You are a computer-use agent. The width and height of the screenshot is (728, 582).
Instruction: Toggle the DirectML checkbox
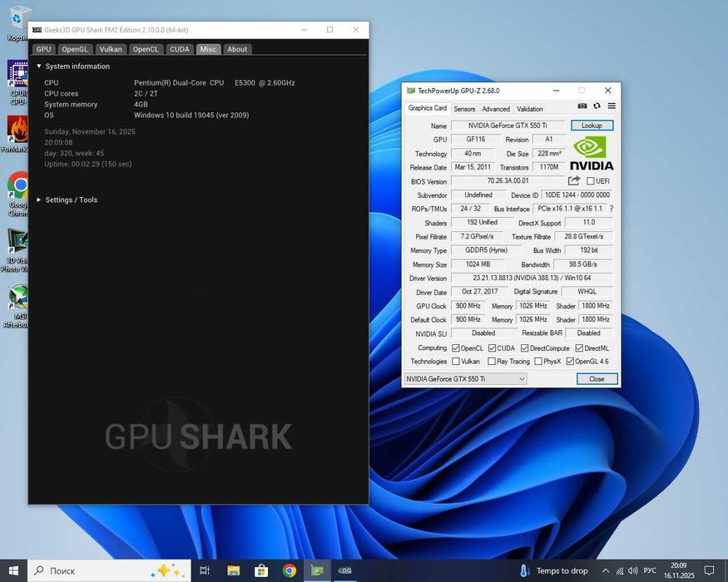[579, 348]
